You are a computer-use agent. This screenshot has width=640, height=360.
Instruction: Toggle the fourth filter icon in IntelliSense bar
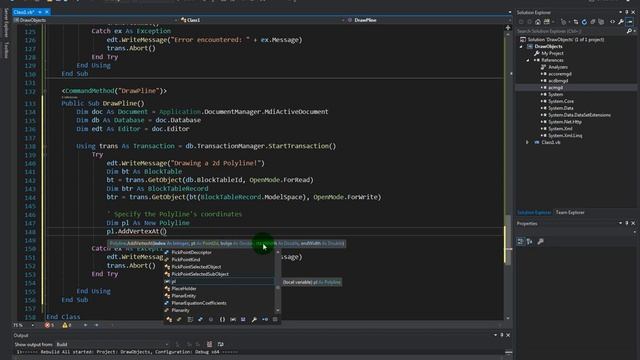[x=200, y=320]
